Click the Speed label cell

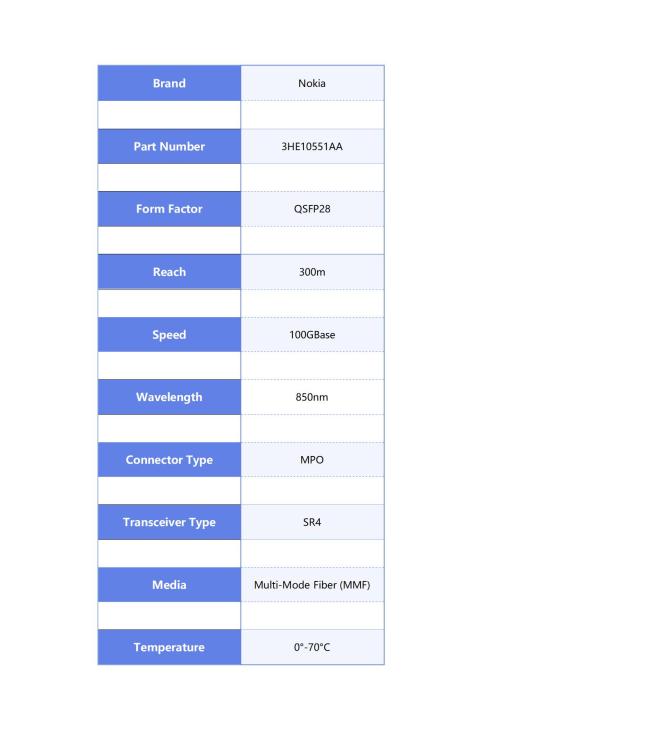tap(169, 334)
